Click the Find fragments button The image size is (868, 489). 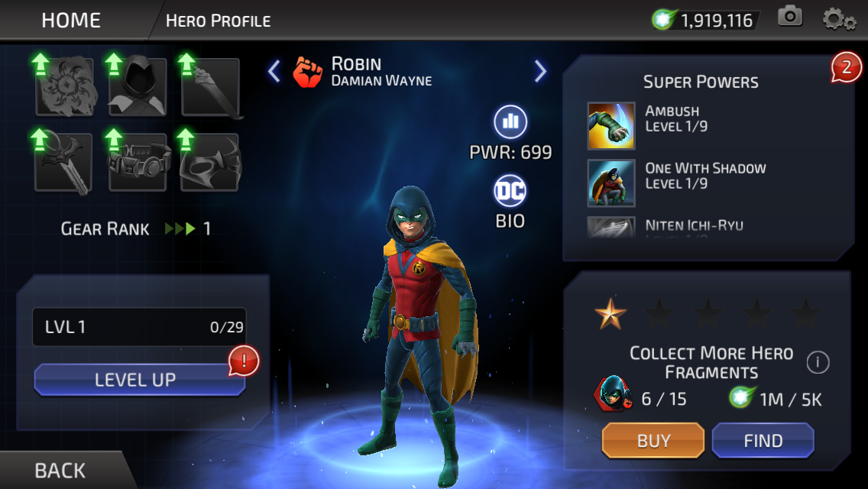coord(763,440)
